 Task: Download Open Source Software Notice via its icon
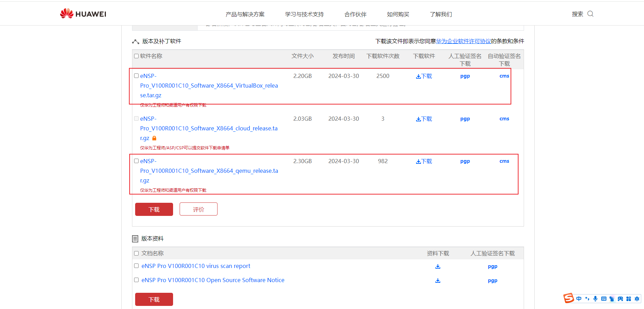pos(438,280)
